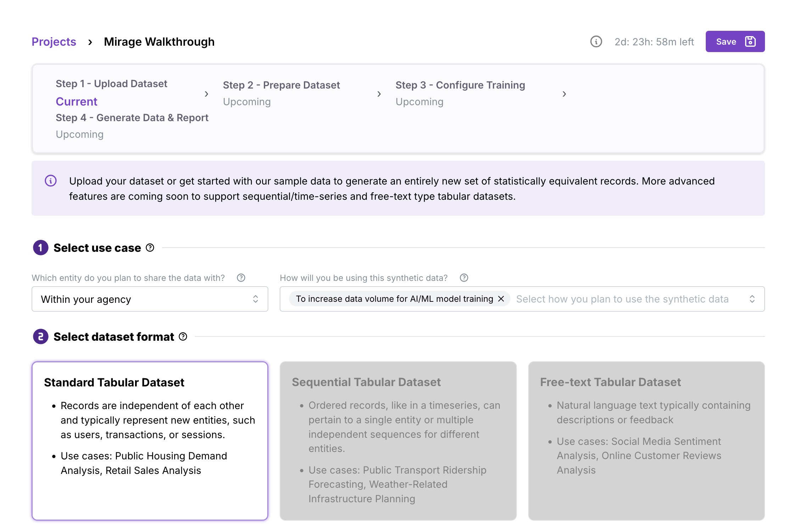The width and height of the screenshot is (799, 532).
Task: Open the Within your agency dropdown
Action: [x=150, y=299]
